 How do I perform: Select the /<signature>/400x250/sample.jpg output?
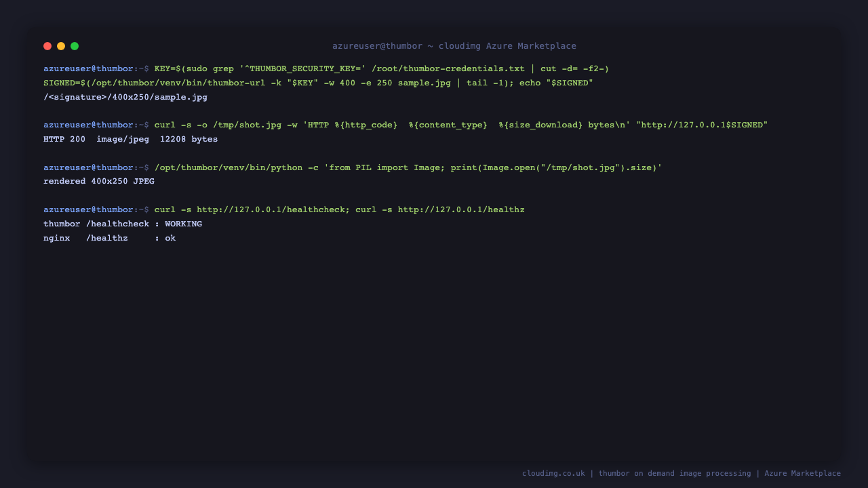[x=125, y=98]
